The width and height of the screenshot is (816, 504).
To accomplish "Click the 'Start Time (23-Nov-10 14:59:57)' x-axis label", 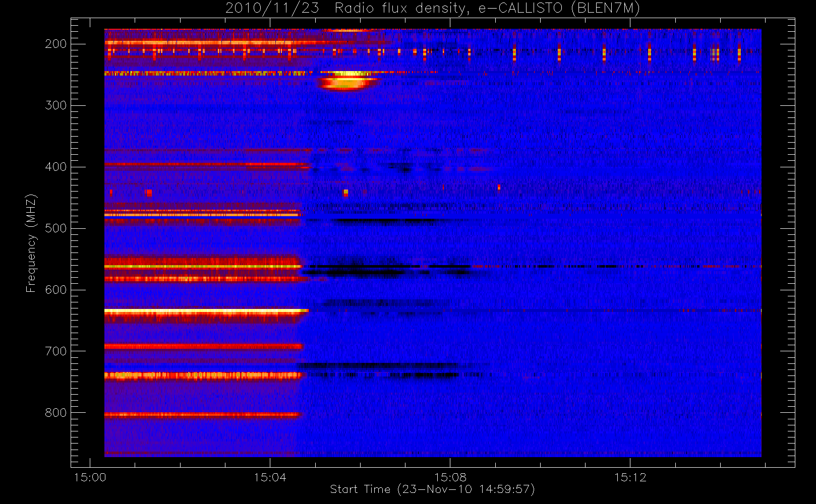I will (x=432, y=489).
